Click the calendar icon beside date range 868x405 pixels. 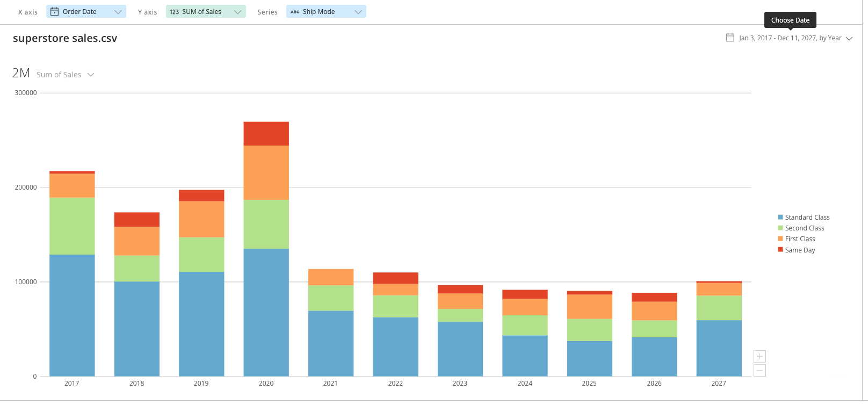[x=730, y=38]
